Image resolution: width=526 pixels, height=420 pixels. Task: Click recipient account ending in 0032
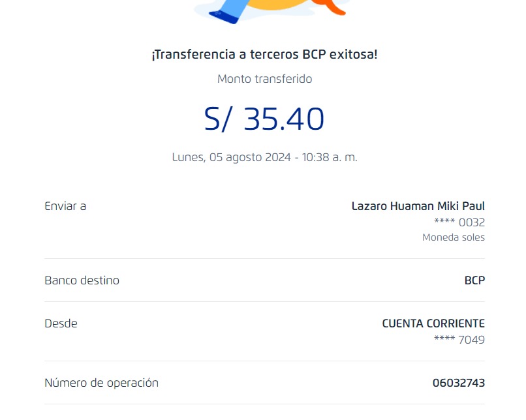459,222
